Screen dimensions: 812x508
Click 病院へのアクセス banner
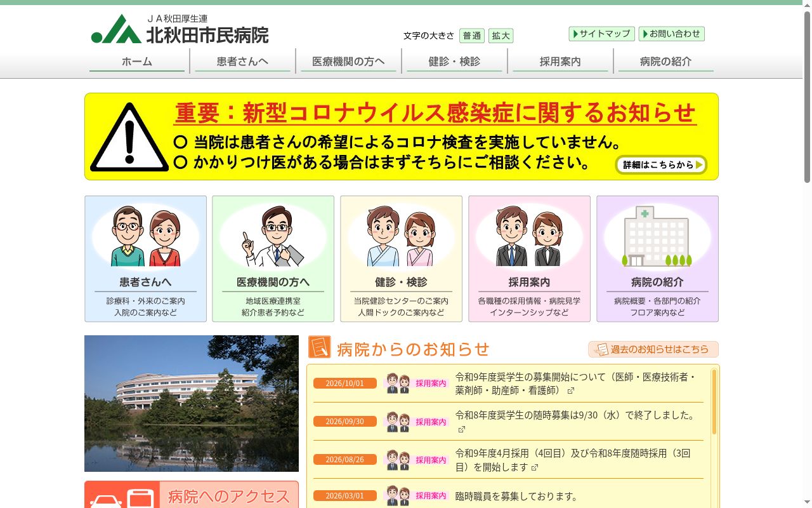[x=192, y=495]
